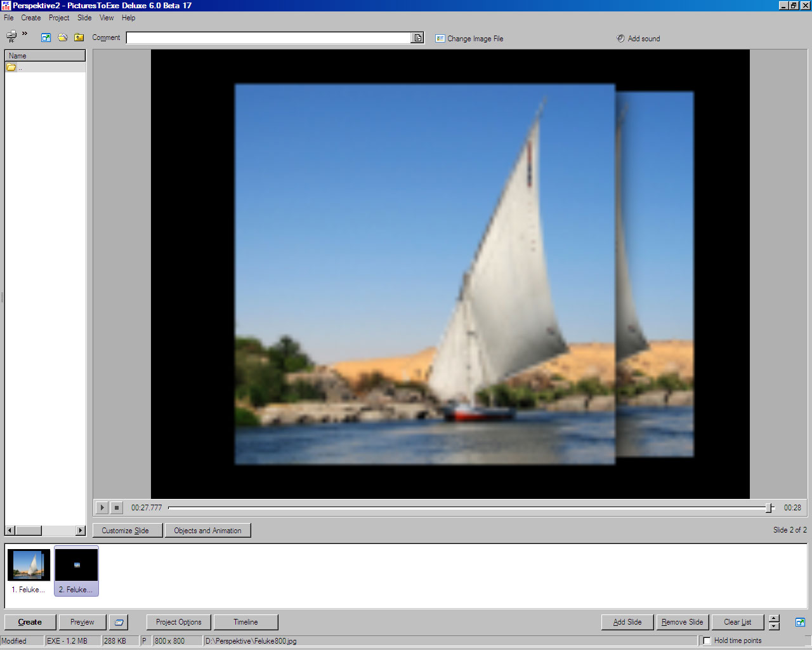Viewport: 812px width, 650px height.
Task: Click the open folder icon in toolbar
Action: [x=63, y=37]
